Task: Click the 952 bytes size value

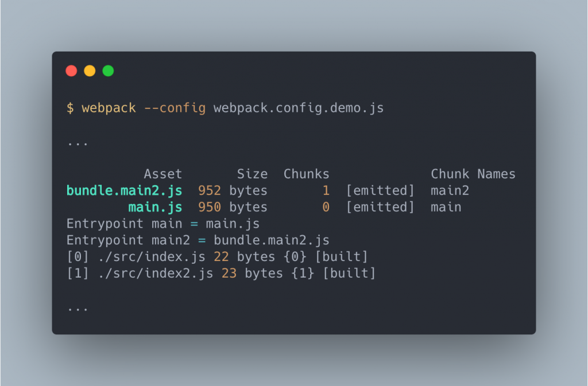Action: [233, 191]
